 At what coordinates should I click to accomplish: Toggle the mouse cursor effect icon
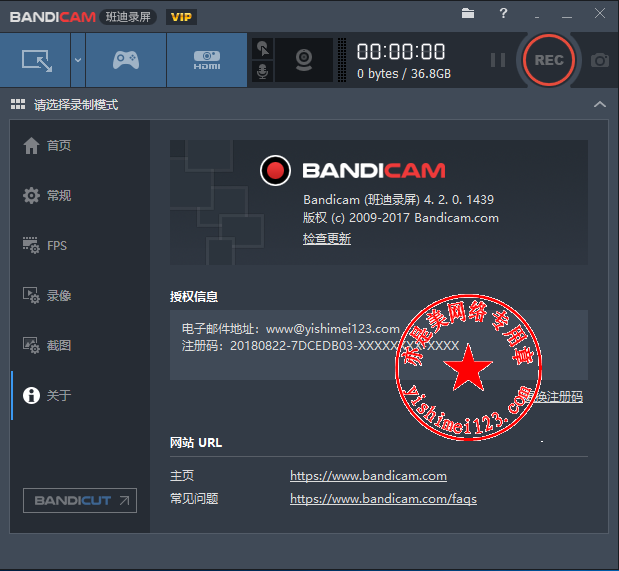pos(263,49)
